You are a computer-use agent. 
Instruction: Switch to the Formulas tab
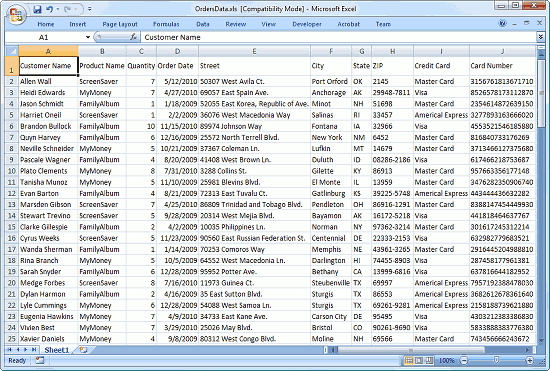tap(166, 24)
